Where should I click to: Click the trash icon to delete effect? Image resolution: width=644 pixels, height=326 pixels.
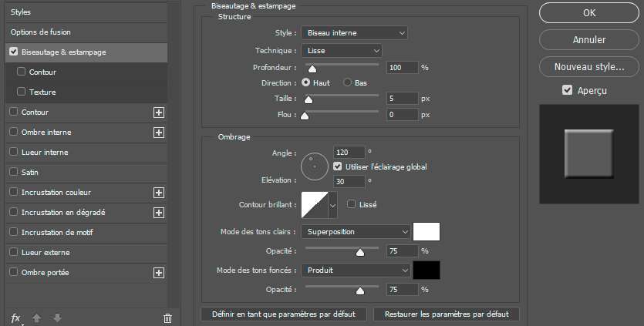click(167, 318)
